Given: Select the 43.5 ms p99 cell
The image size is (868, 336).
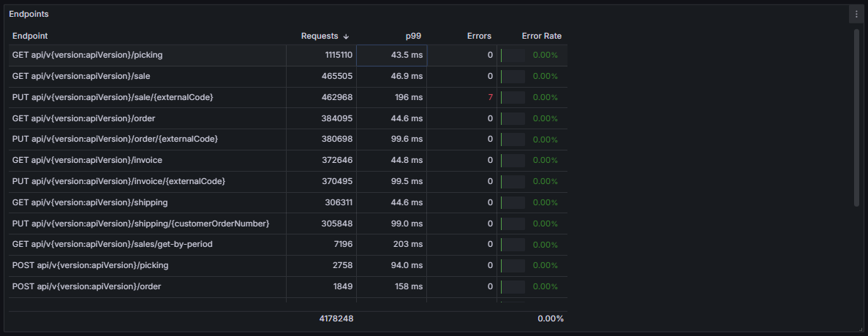Looking at the screenshot, I should click(x=391, y=56).
